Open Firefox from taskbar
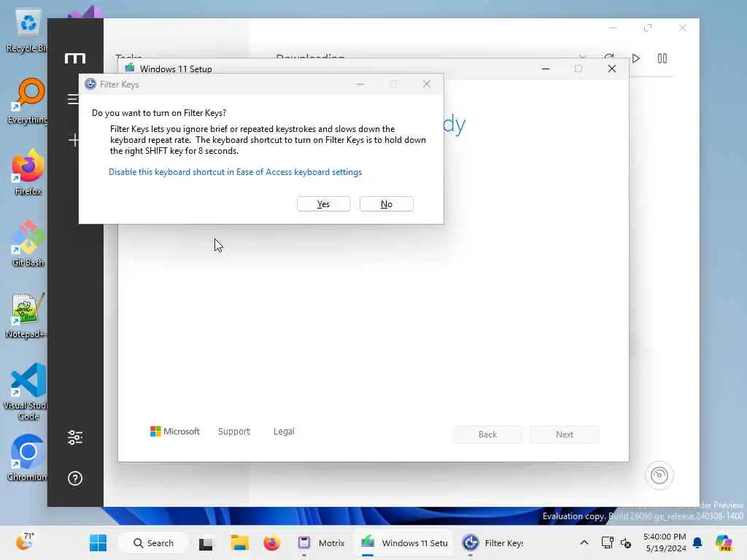The height and width of the screenshot is (560, 747). pos(272,542)
